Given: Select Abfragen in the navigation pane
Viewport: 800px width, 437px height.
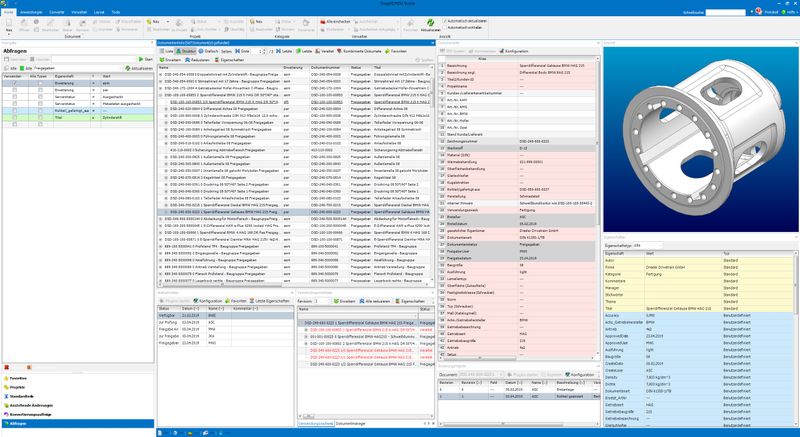Looking at the screenshot, I should coord(77,424).
